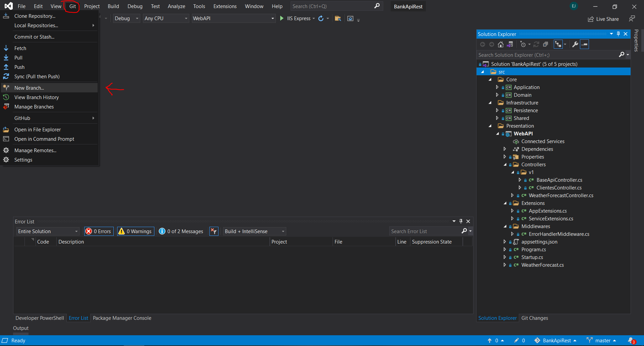Select ClientesController.cs in Solution Explorer
644x346 pixels.
click(x=559, y=188)
